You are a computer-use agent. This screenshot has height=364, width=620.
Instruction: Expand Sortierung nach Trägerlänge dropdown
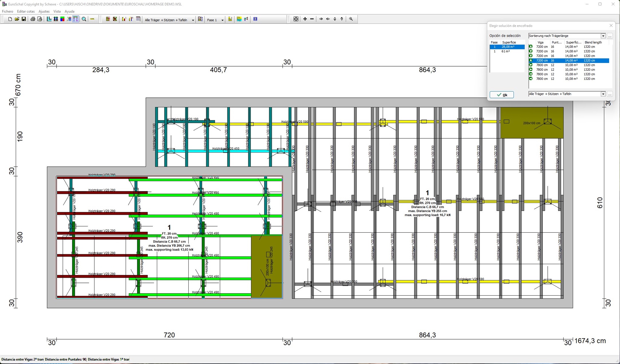603,36
